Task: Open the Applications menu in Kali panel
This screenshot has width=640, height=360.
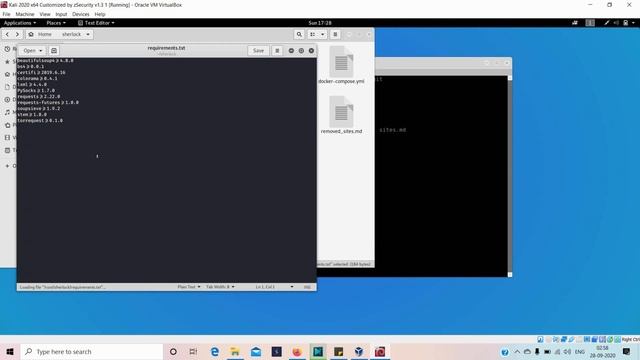Action: (x=20, y=23)
